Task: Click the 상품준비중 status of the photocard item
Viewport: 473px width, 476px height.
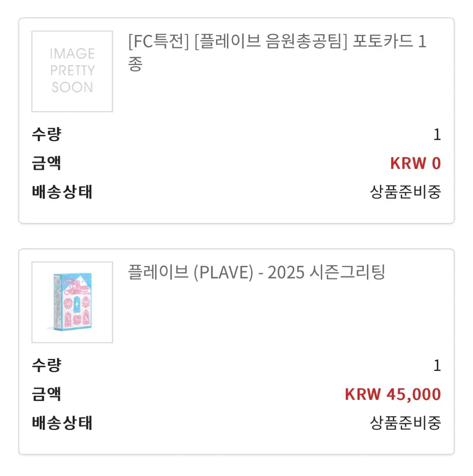Action: [405, 192]
